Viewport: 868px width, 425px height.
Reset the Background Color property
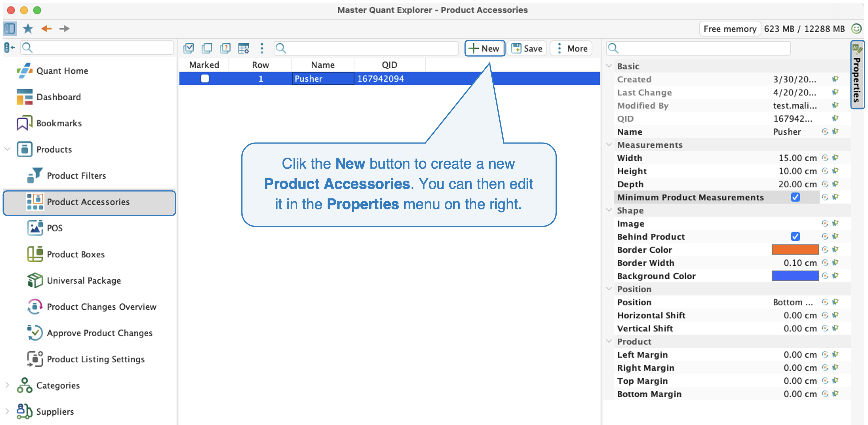(x=825, y=276)
